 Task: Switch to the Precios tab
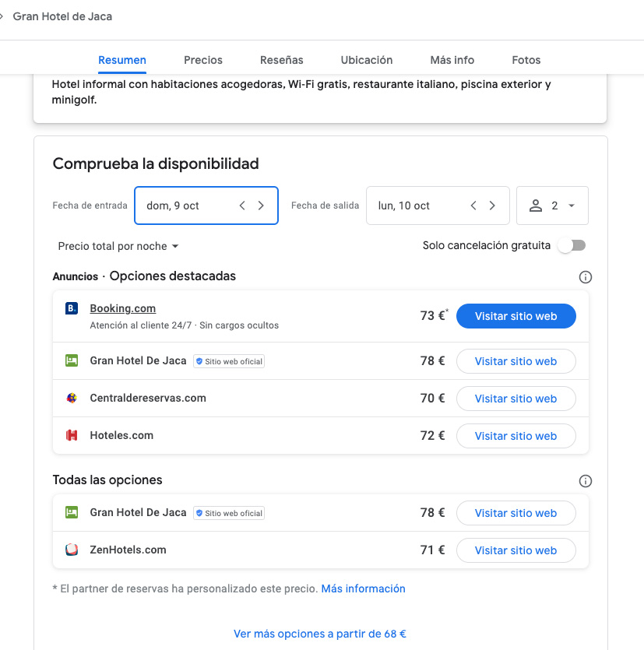[203, 60]
